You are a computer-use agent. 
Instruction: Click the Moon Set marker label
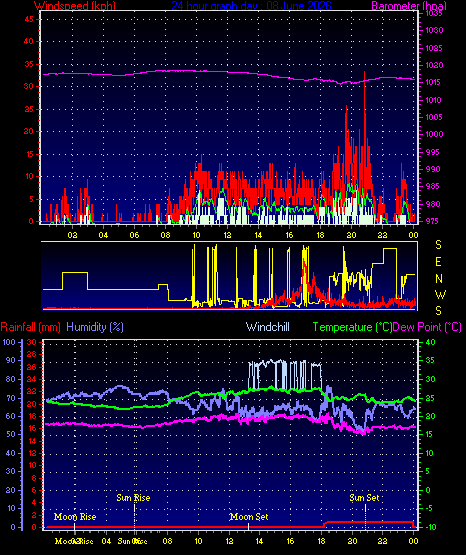click(249, 517)
